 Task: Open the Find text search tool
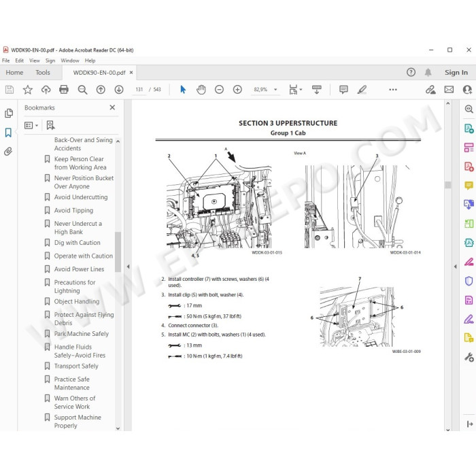(82, 90)
